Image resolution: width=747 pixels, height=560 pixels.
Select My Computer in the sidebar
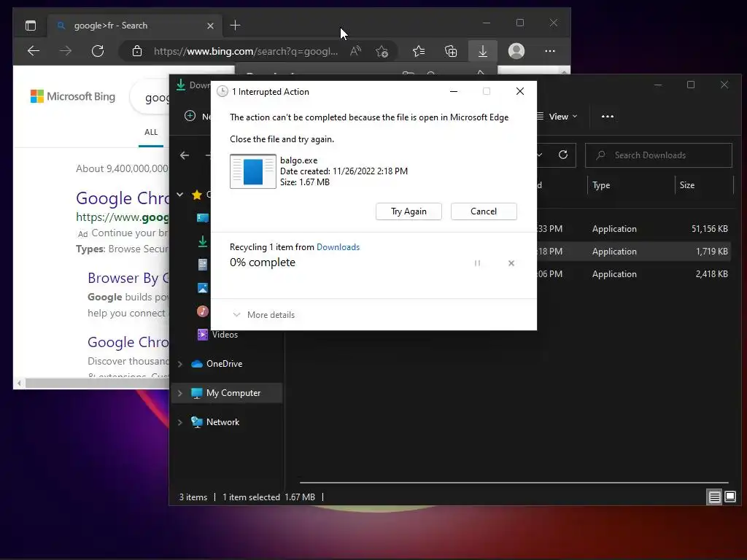[233, 393]
